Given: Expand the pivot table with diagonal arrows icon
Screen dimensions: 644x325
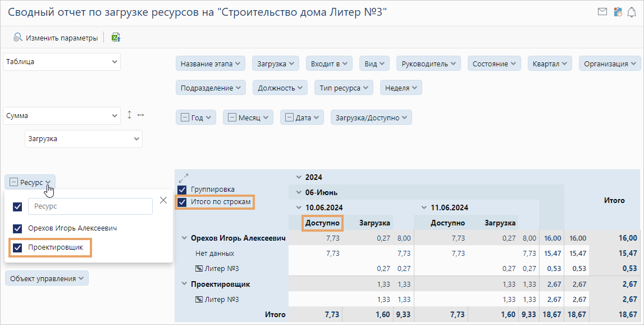Looking at the screenshot, I should click(183, 177).
